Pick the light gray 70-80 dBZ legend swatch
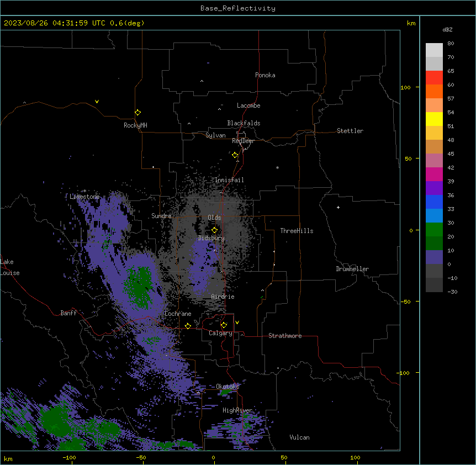This screenshot has width=476, height=465. point(434,50)
